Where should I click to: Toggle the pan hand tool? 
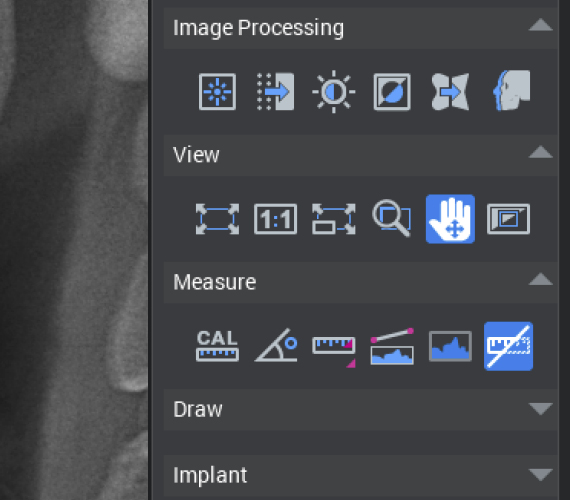450,219
